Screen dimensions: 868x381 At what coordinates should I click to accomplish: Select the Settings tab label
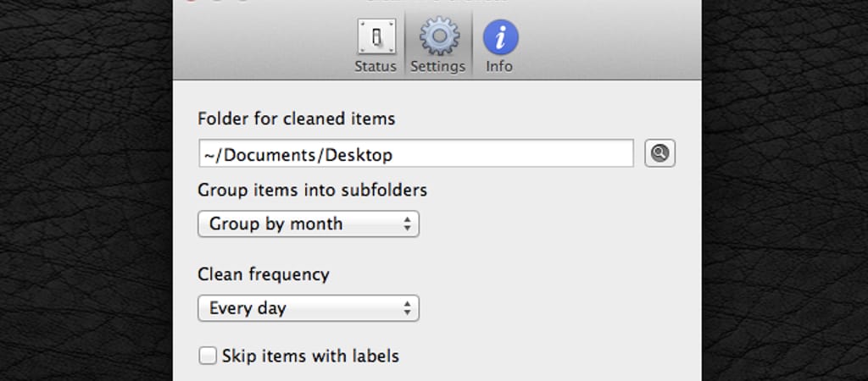click(438, 66)
